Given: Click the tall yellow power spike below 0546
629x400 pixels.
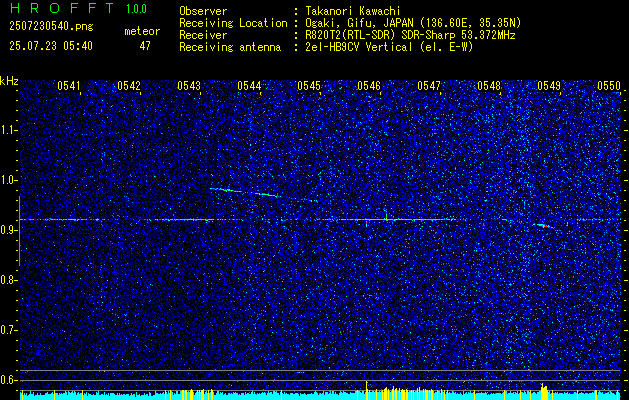Looking at the screenshot, I should tap(366, 389).
